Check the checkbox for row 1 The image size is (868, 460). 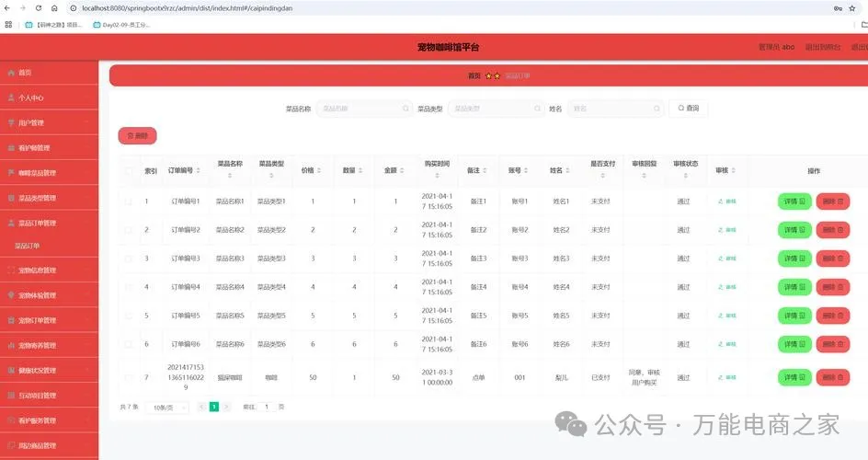[128, 201]
